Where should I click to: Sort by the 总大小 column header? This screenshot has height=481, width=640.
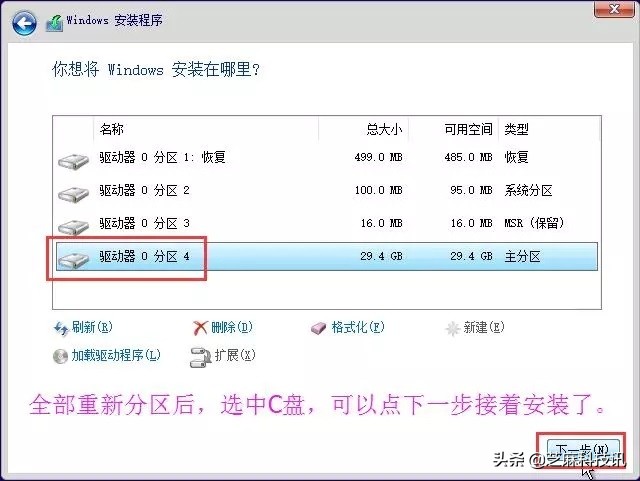(x=363, y=129)
